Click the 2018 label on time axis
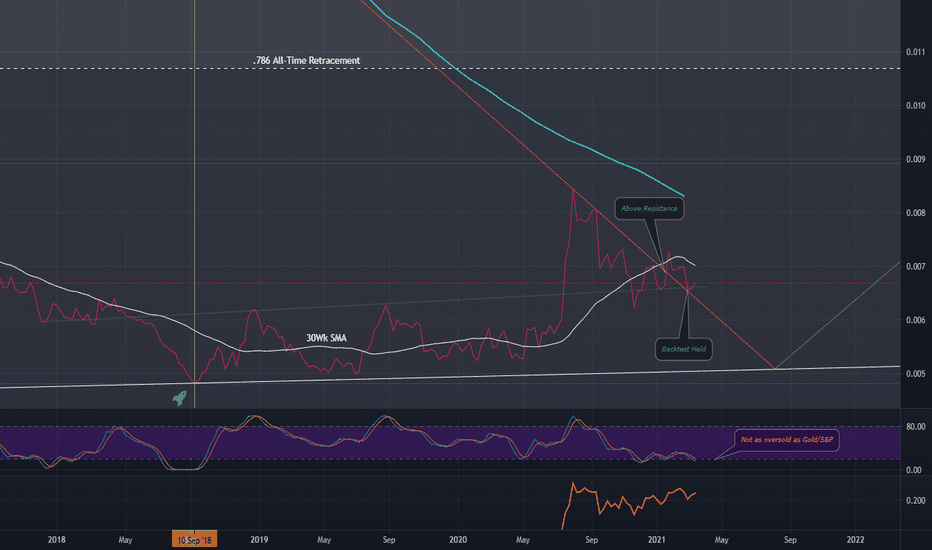 pyautogui.click(x=56, y=540)
